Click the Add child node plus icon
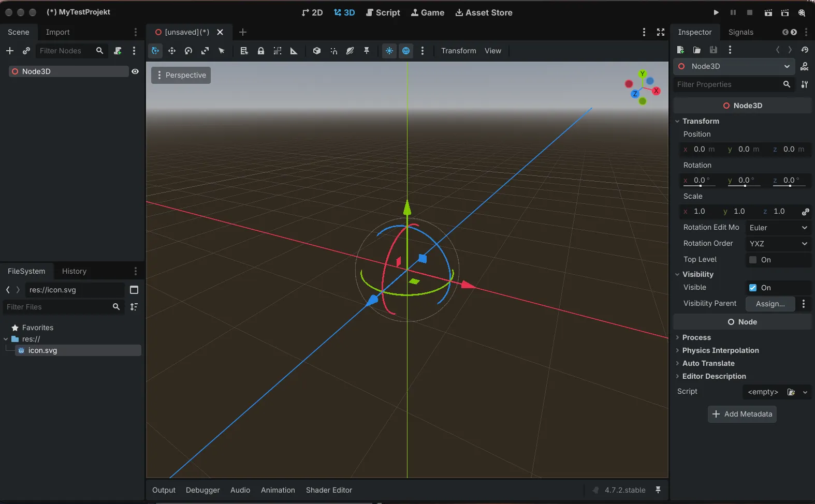 [10, 51]
